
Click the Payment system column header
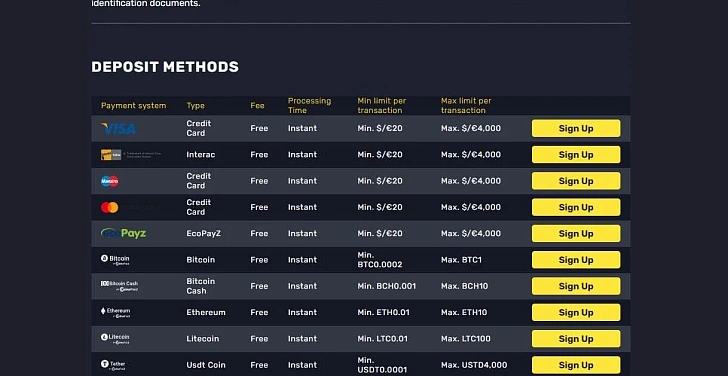coord(133,106)
